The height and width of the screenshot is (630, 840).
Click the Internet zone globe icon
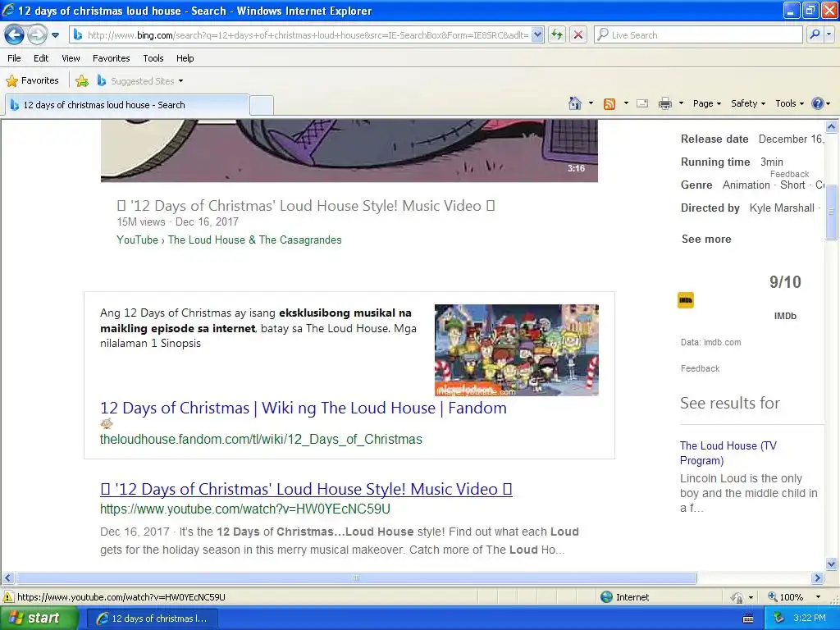tap(606, 597)
